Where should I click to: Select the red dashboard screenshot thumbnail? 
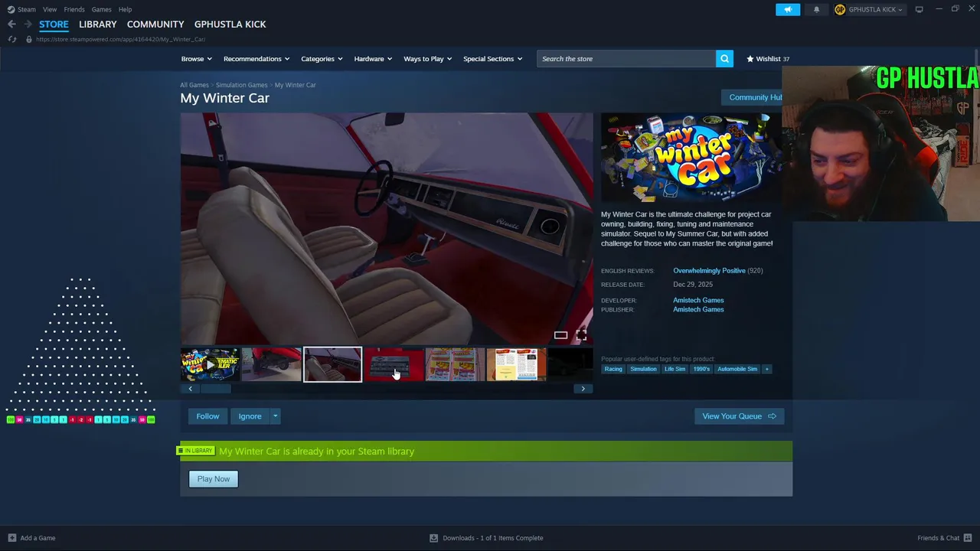(x=394, y=364)
